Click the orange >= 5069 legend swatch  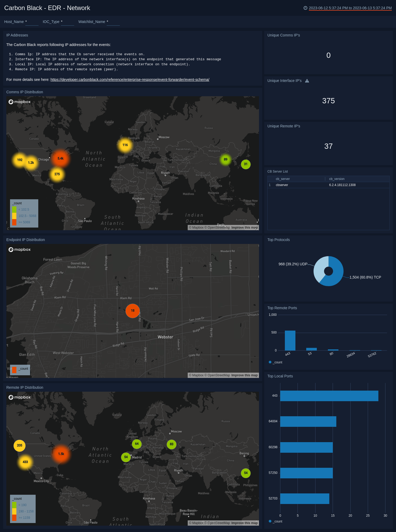click(14, 222)
